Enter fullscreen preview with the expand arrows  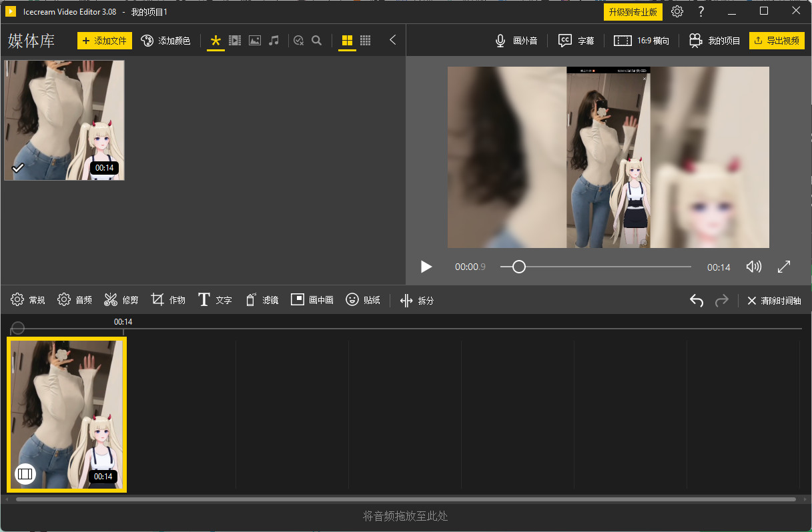click(784, 267)
